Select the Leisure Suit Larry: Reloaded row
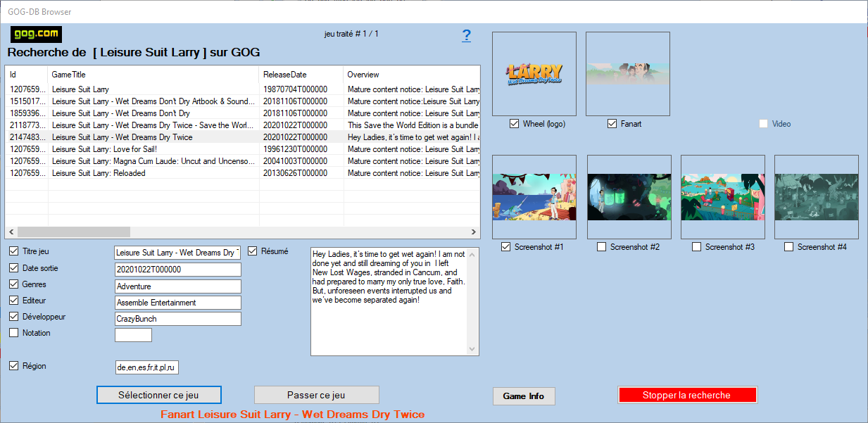Image resolution: width=868 pixels, height=423 pixels. coord(99,173)
